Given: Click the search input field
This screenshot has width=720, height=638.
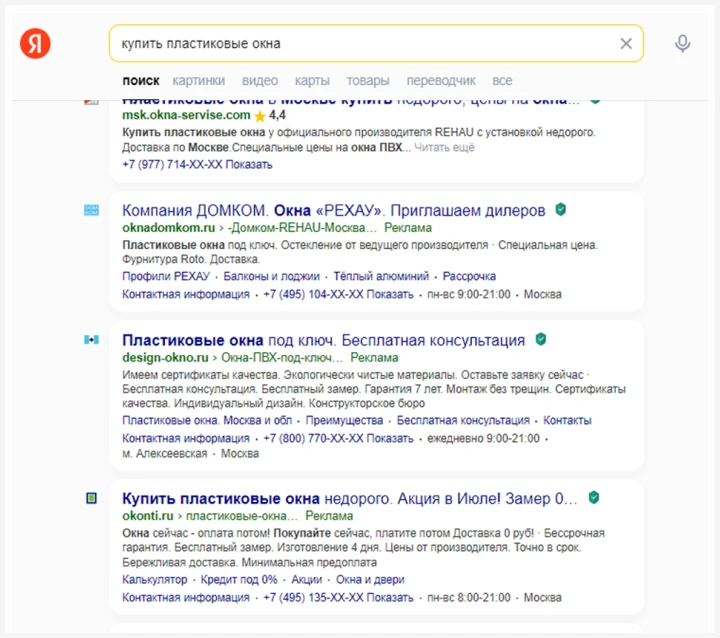Looking at the screenshot, I should (360, 43).
